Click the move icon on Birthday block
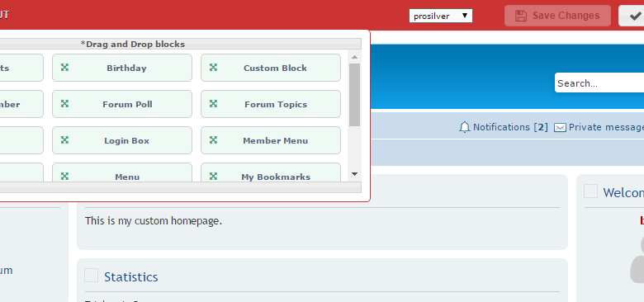Image resolution: width=644 pixels, height=302 pixels. [x=64, y=68]
